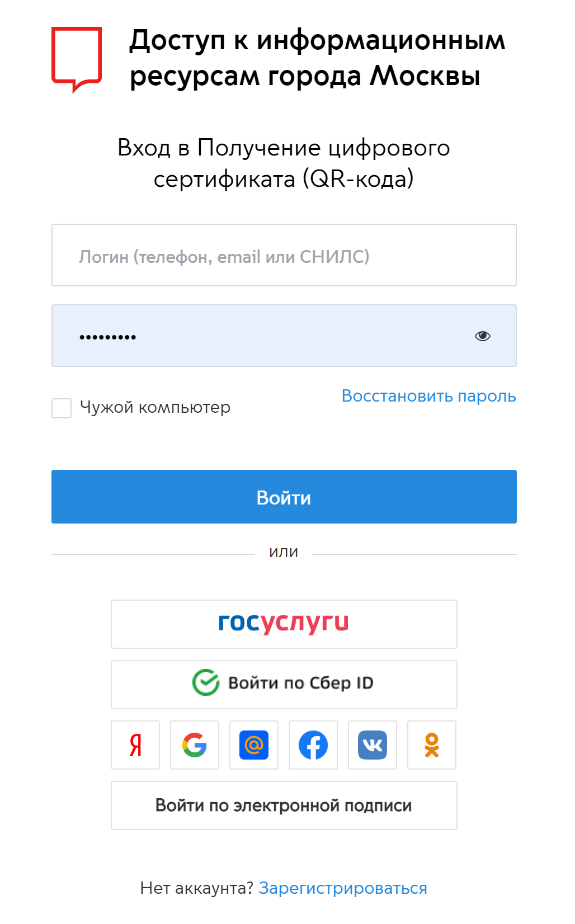
Task: Click the "Чужой компьютер" label text
Action: tap(155, 407)
